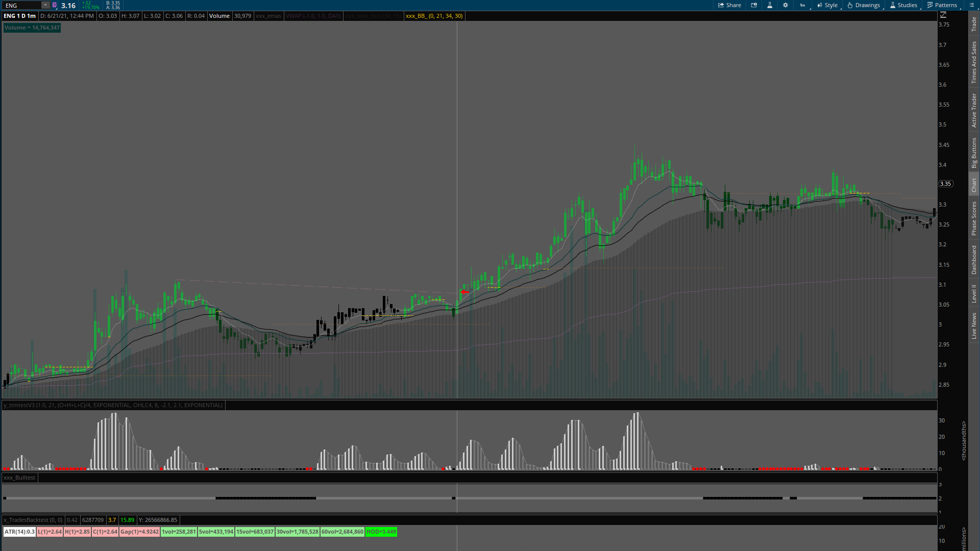The image size is (980, 551).
Task: Toggle the Dashboard side panel
Action: 974,260
